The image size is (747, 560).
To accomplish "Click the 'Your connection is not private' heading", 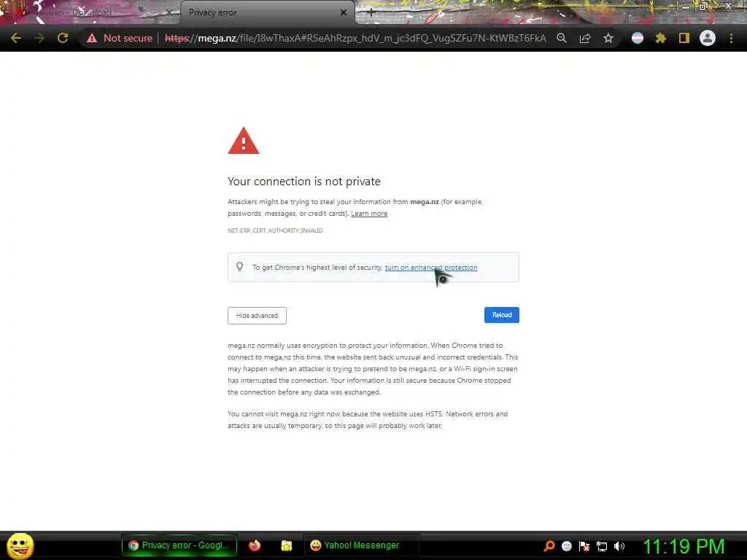I will (304, 182).
